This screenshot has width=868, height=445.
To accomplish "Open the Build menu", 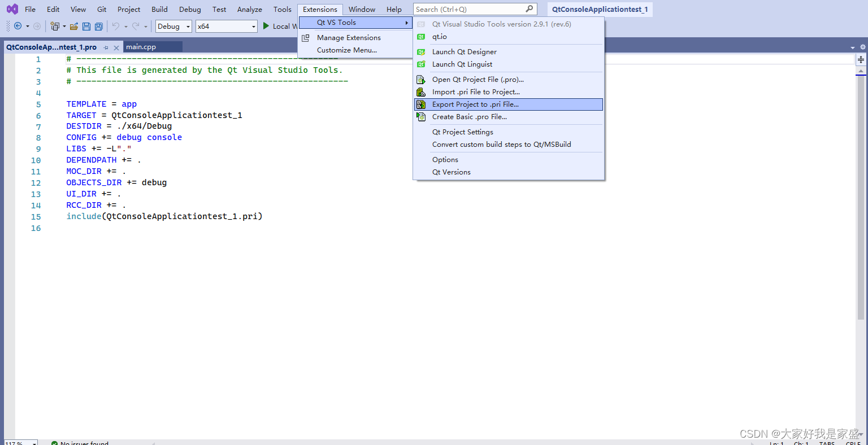I will [x=159, y=9].
